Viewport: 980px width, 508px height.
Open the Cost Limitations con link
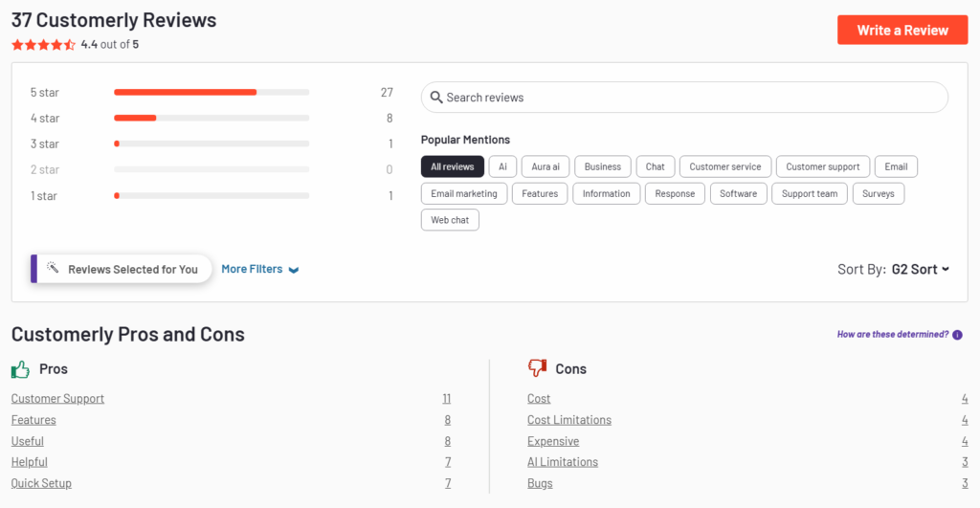pos(569,420)
